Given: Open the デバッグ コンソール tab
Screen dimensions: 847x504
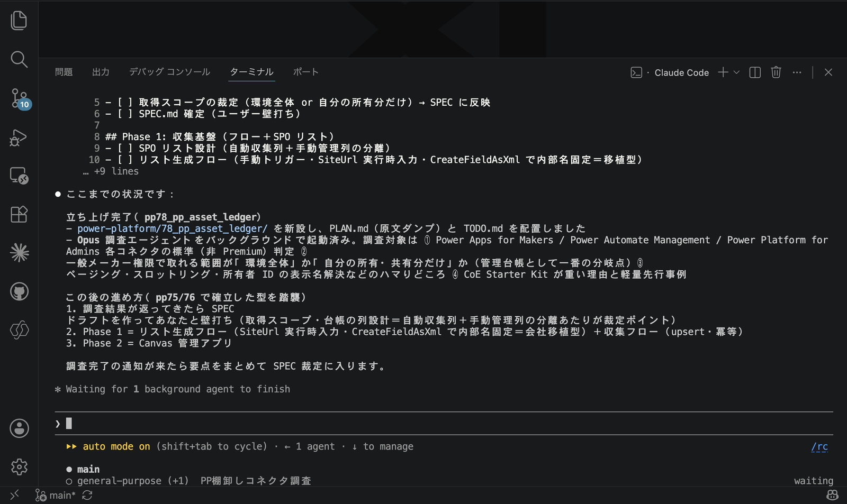Looking at the screenshot, I should (170, 72).
